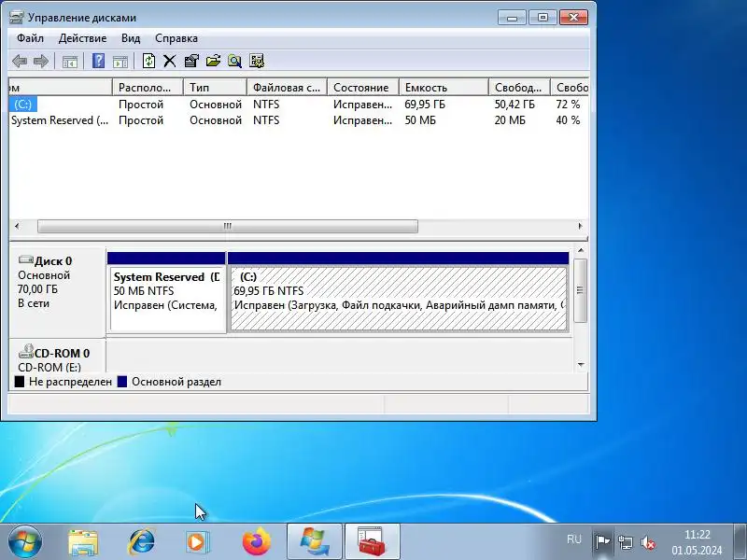747x560 pixels.
Task: Click the blue Основной раздел legend swatch
Action: 122,382
